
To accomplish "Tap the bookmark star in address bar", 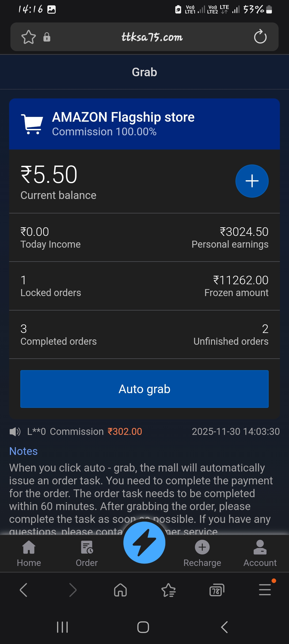I will (x=28, y=37).
